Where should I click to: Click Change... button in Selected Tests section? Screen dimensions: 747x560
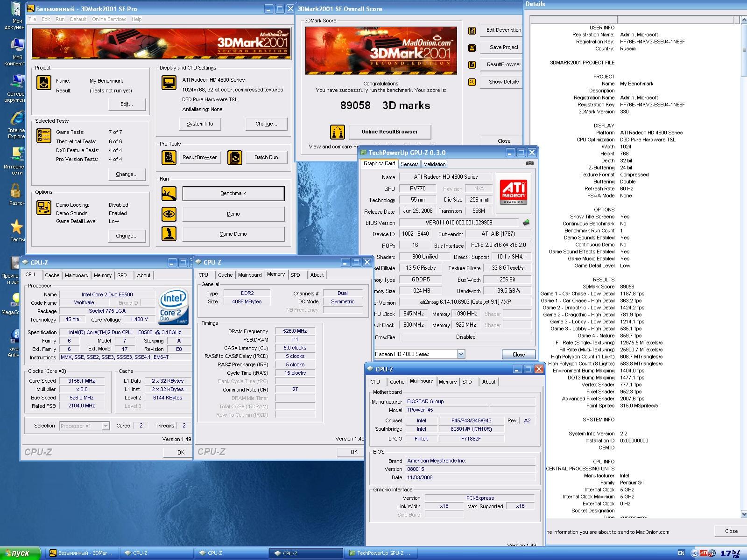(x=127, y=174)
